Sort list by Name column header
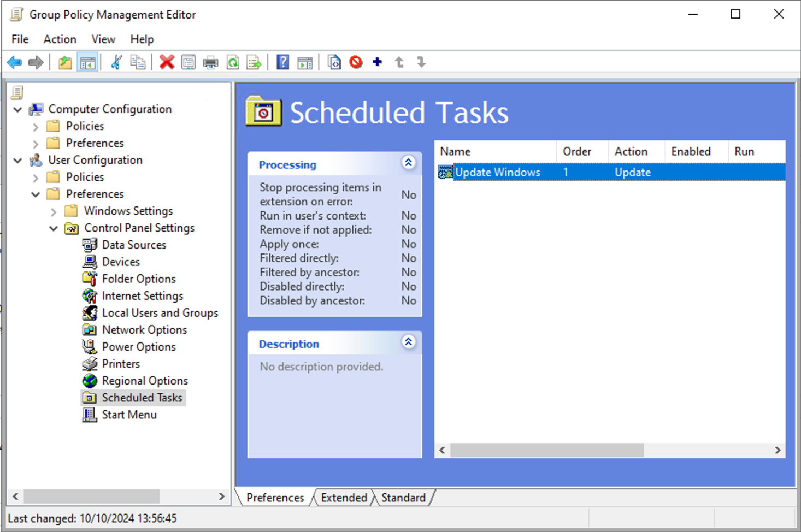 [495, 151]
